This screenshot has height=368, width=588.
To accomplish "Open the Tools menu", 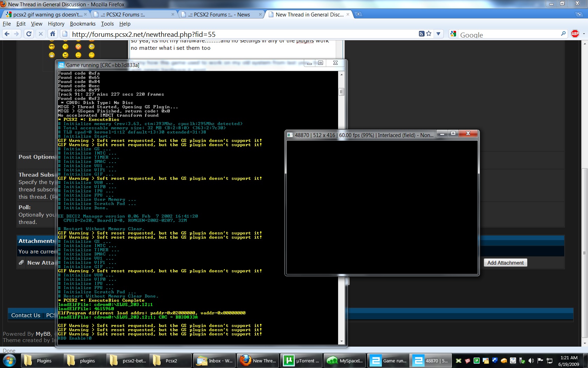I will pyautogui.click(x=107, y=24).
